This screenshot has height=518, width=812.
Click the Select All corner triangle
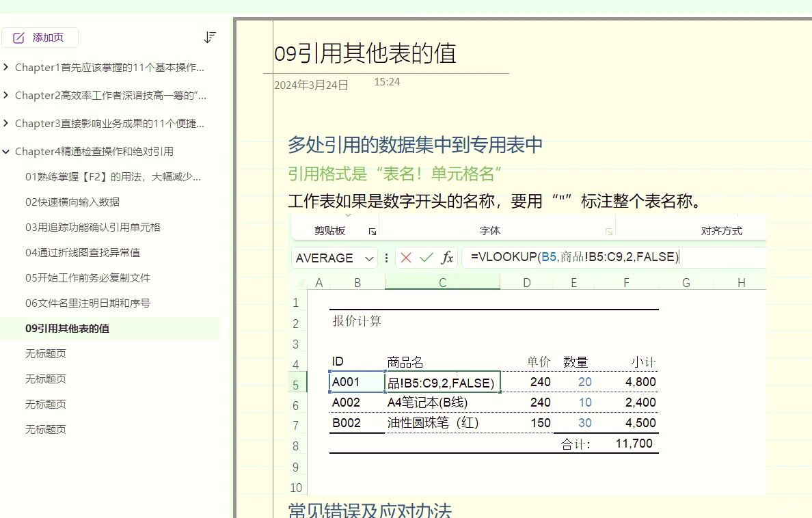click(300, 283)
